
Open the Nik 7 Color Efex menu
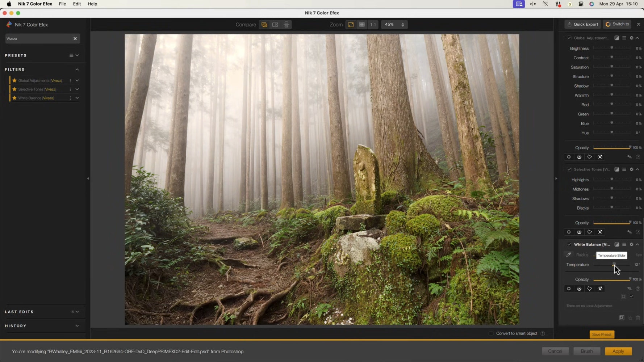point(35,4)
